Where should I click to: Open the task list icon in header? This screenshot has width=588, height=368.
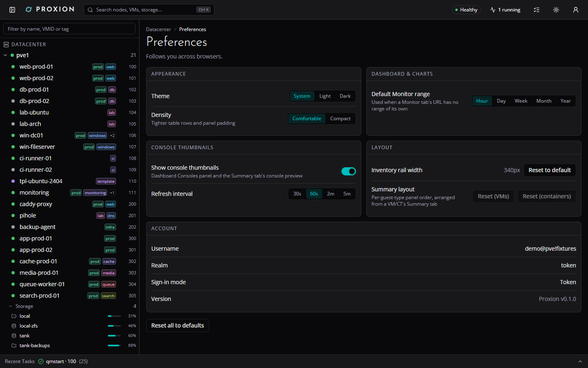[x=537, y=10]
